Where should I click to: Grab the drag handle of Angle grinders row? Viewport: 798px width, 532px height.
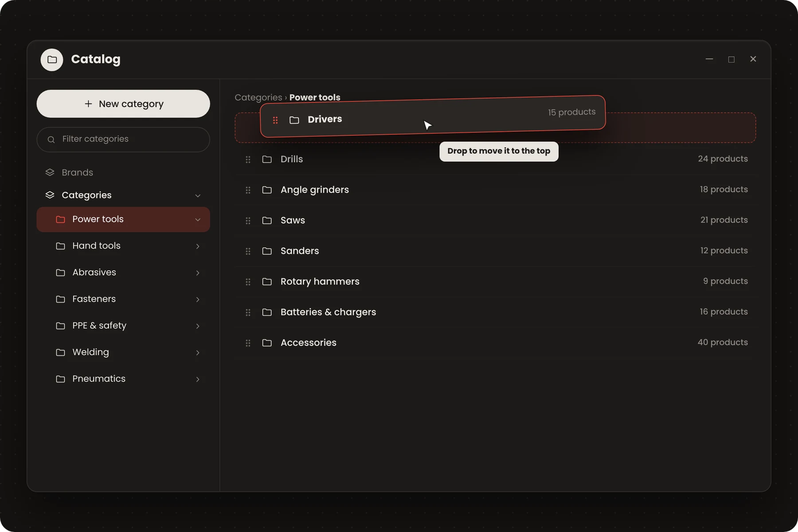[x=248, y=190]
